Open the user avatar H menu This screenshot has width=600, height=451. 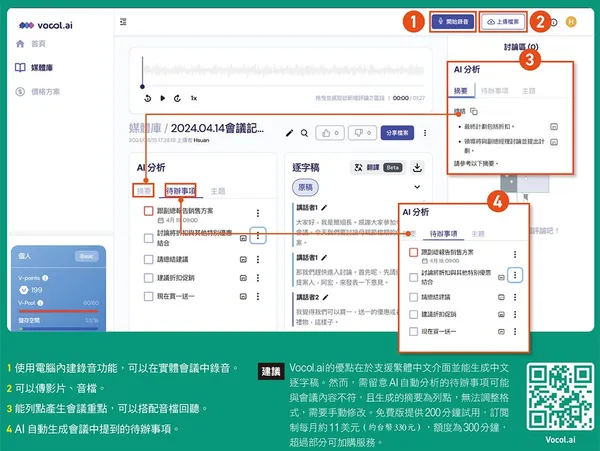pos(571,22)
